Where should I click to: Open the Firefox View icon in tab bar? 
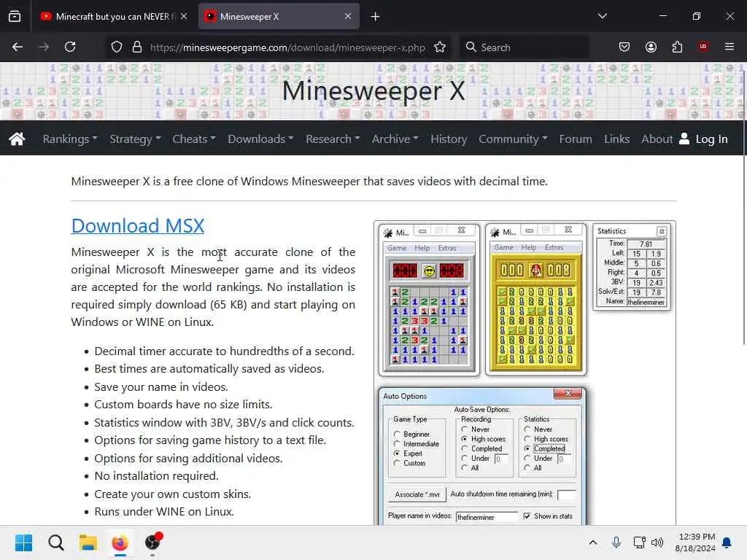(x=15, y=17)
